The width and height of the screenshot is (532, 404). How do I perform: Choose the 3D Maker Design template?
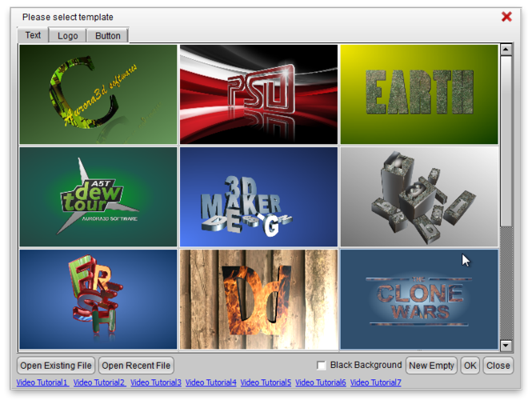(258, 197)
